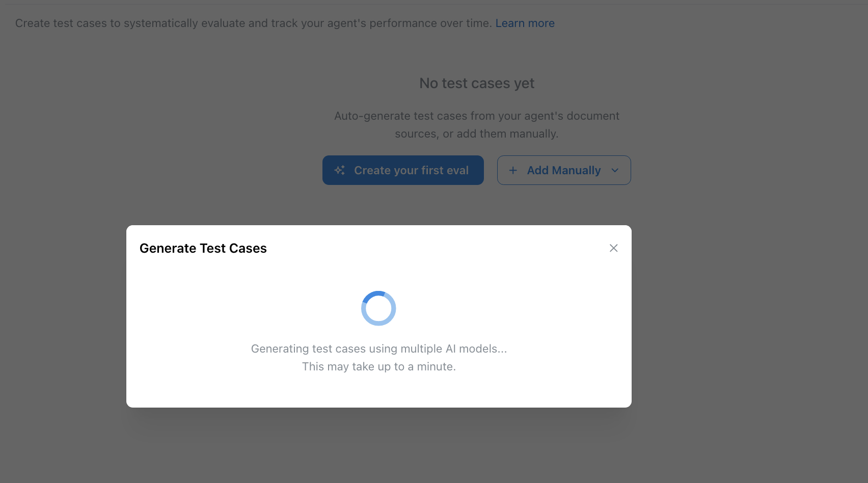Click the spinning loading indicator
Viewport: 868px width, 483px height.
[378, 308]
